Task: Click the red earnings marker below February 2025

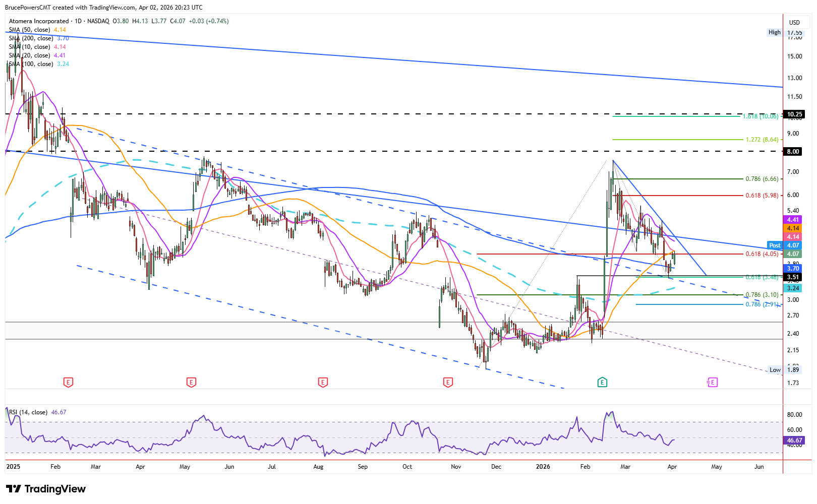Action: tap(69, 383)
